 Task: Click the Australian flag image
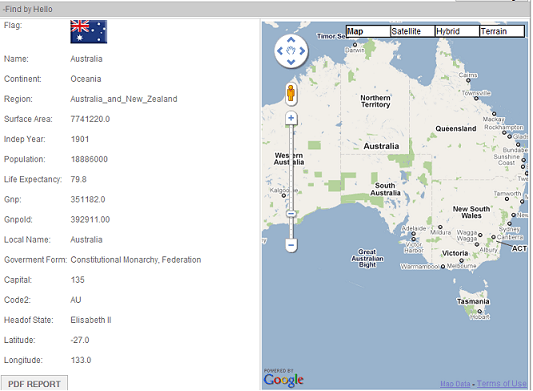88,32
